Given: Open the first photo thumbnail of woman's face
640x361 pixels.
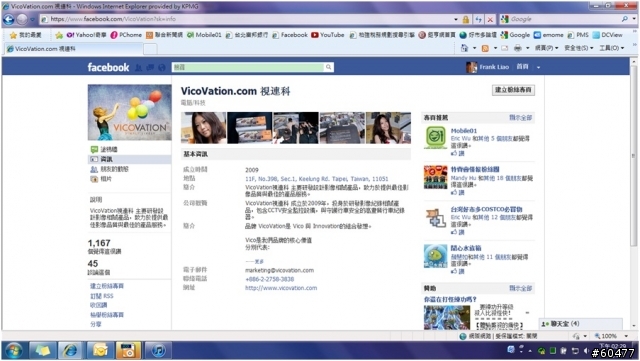Looking at the screenshot, I should tap(203, 128).
